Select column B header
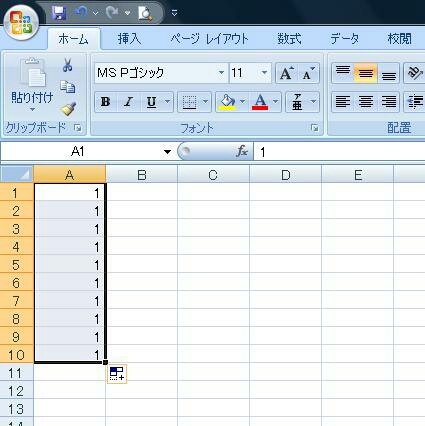Viewport: 425px width, 426px height. point(142,175)
